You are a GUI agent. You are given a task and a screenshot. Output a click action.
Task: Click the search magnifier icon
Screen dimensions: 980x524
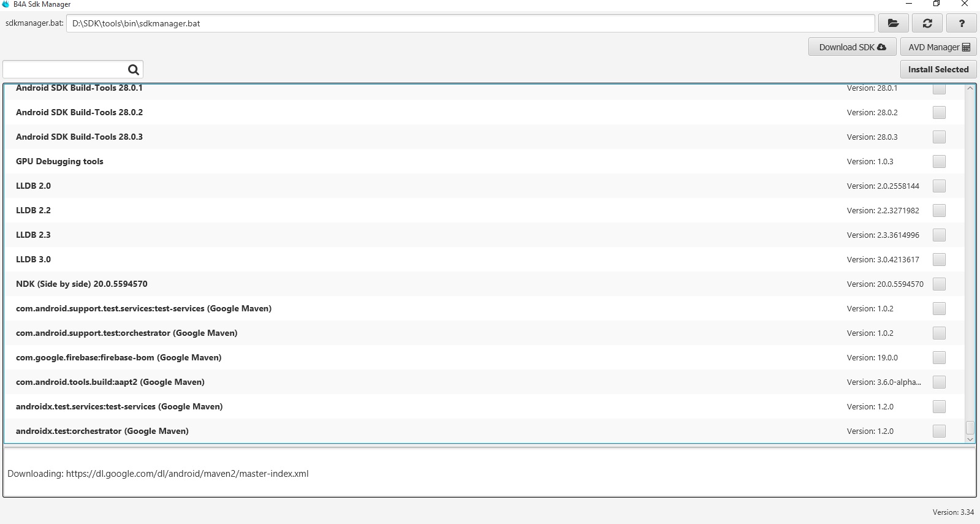[134, 69]
